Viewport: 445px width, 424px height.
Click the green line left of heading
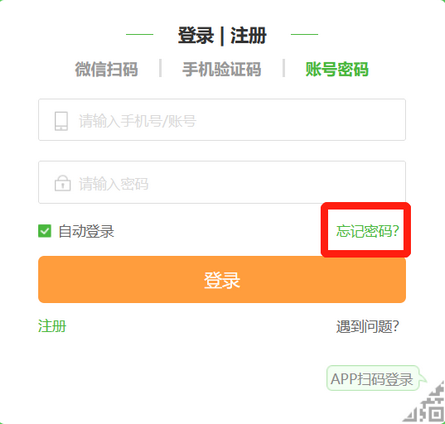point(140,34)
